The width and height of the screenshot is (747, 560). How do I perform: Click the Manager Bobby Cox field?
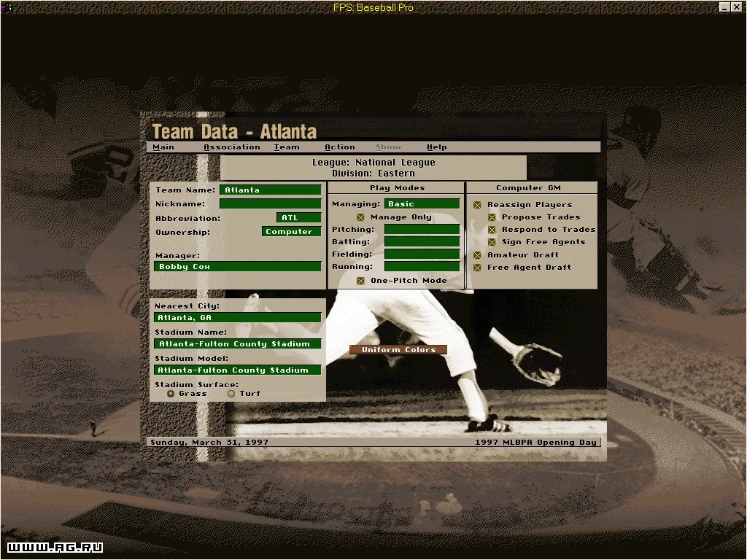[x=238, y=267]
